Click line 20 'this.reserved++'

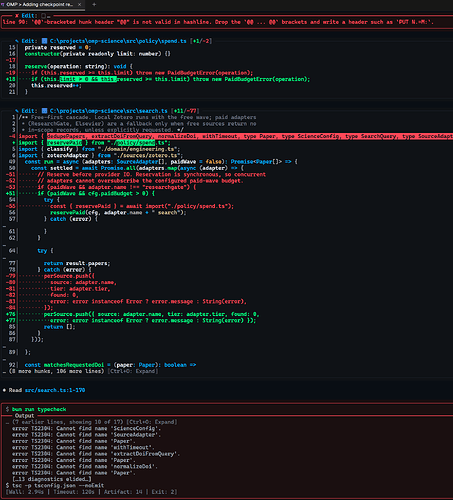point(56,85)
